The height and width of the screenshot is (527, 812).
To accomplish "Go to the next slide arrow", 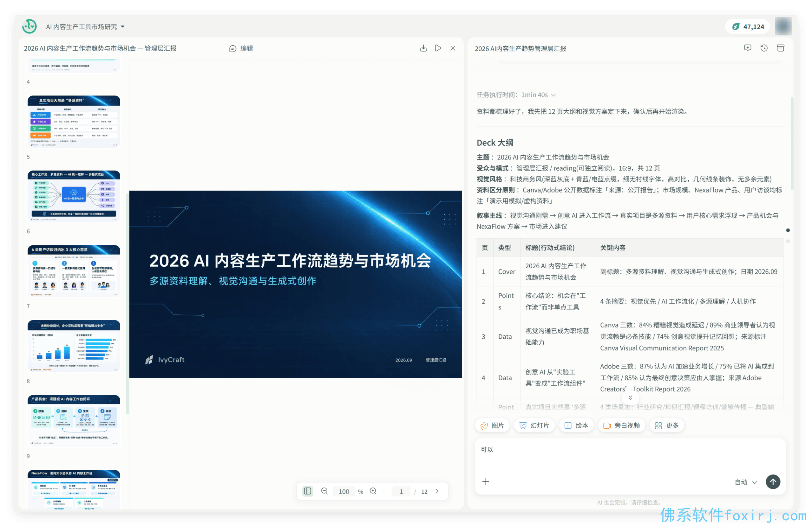I will coord(437,491).
